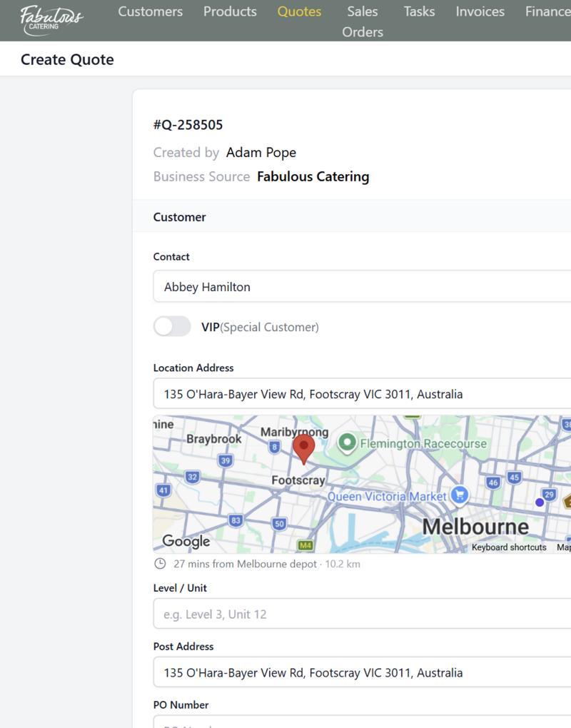571x728 pixels.
Task: Open the Products menu
Action: coord(230,11)
